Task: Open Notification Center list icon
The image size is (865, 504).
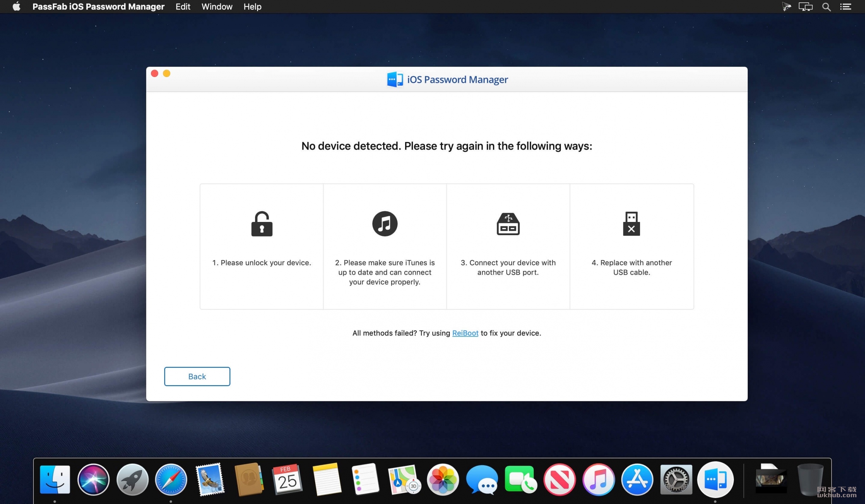Action: [845, 7]
